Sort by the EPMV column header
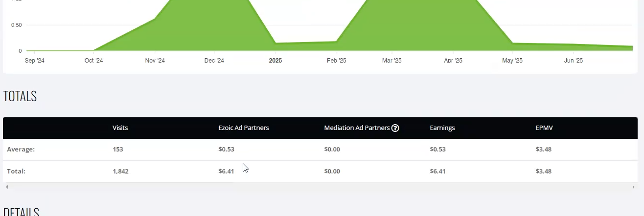 pos(544,128)
